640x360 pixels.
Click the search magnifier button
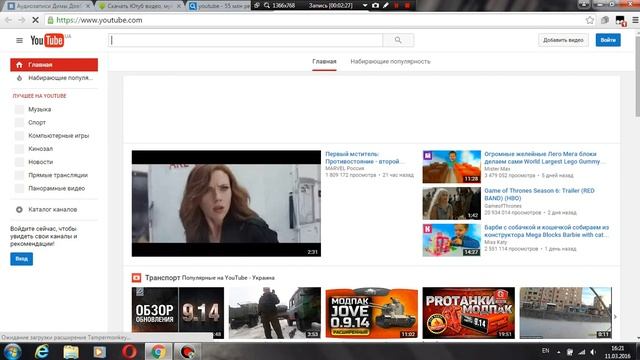click(398, 40)
